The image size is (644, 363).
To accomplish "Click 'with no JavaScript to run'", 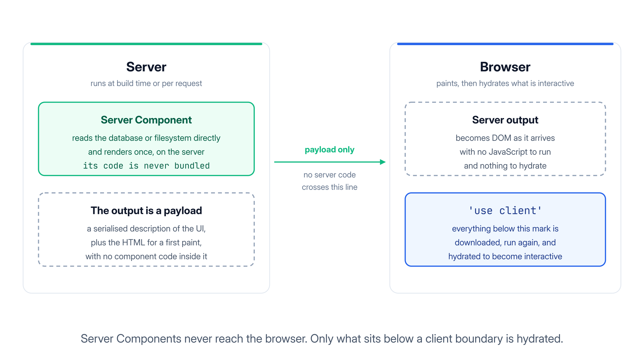I will point(505,152).
